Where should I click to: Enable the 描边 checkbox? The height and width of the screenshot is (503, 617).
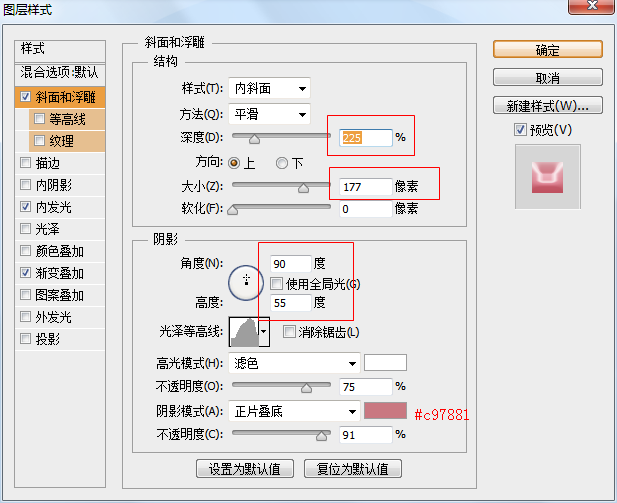(25, 163)
